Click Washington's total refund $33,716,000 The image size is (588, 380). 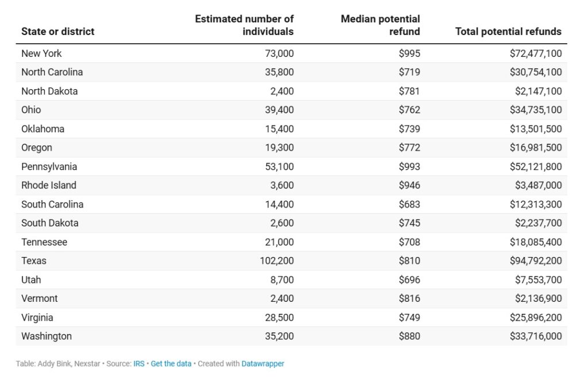[x=535, y=336]
